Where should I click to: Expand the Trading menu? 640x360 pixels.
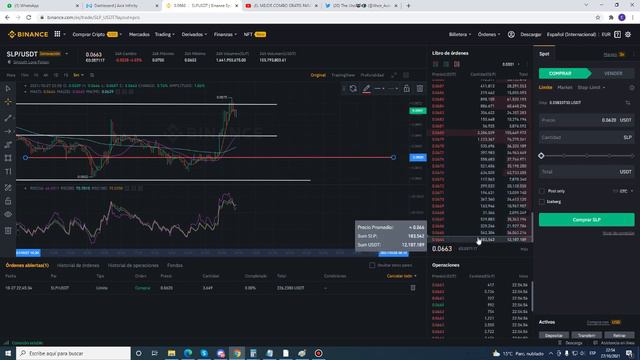164,35
